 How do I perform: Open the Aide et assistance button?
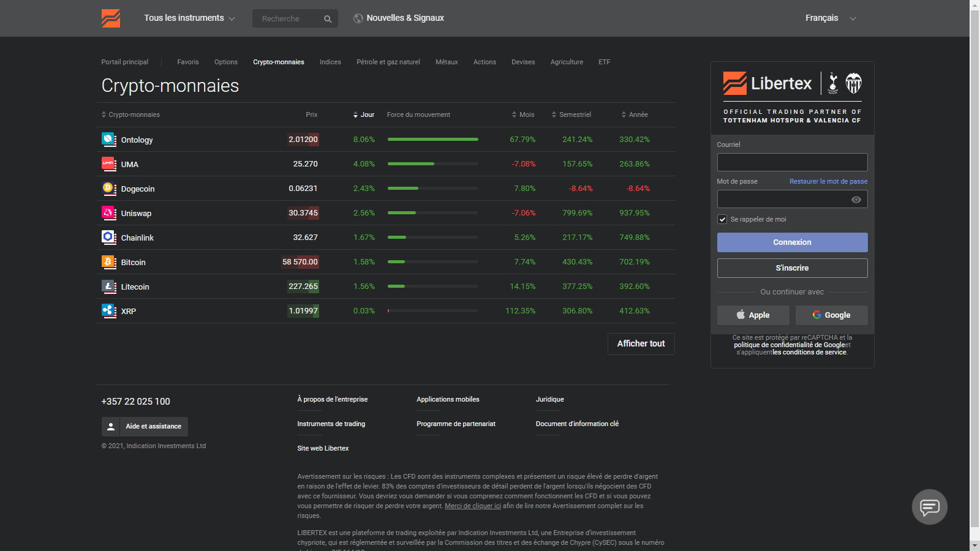145,427
